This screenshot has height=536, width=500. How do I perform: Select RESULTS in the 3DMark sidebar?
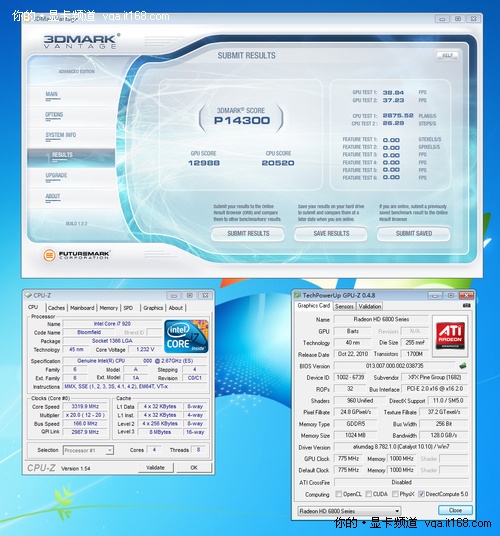71,158
